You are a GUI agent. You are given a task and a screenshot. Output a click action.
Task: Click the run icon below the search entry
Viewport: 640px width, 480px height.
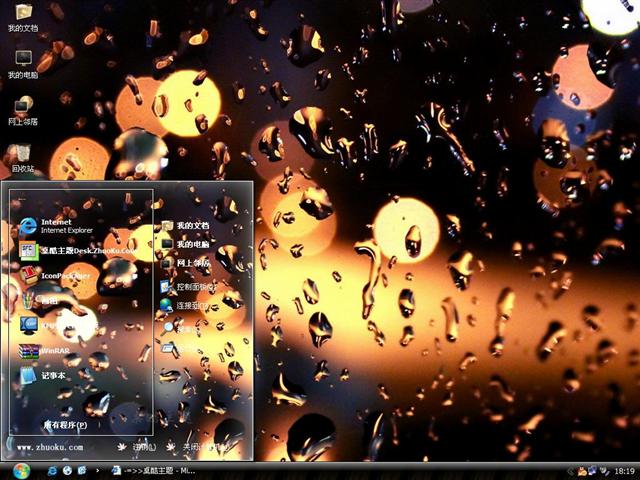pyautogui.click(x=169, y=348)
